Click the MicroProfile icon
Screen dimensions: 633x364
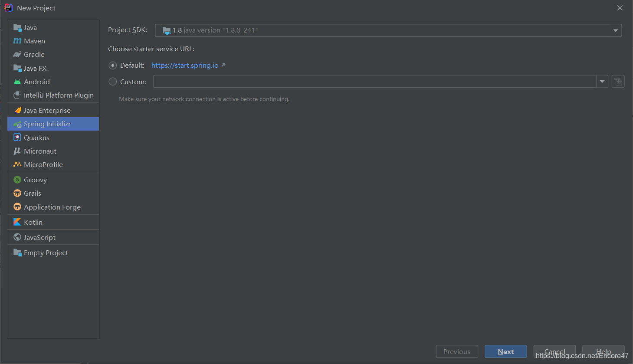pos(17,164)
